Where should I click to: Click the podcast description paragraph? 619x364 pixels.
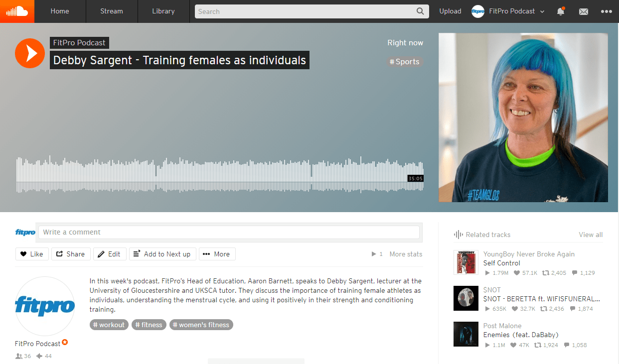256,295
